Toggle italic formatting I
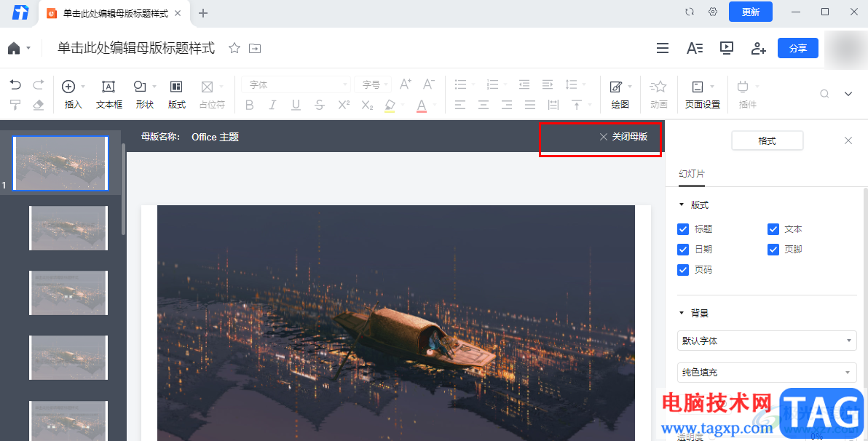This screenshot has height=441, width=868. click(x=272, y=105)
